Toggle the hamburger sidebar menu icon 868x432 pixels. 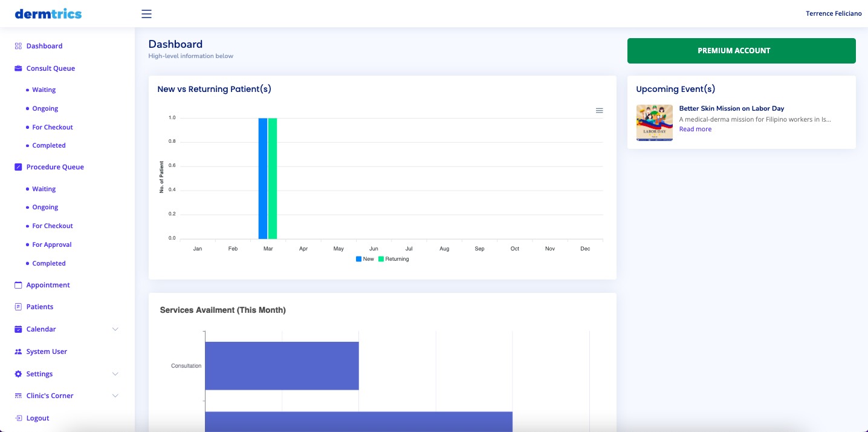[146, 14]
